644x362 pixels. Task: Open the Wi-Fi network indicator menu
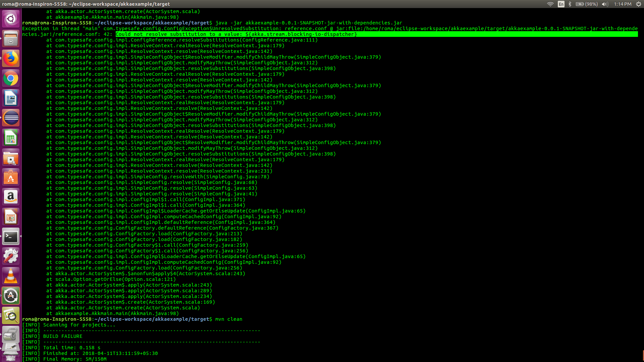550,4
